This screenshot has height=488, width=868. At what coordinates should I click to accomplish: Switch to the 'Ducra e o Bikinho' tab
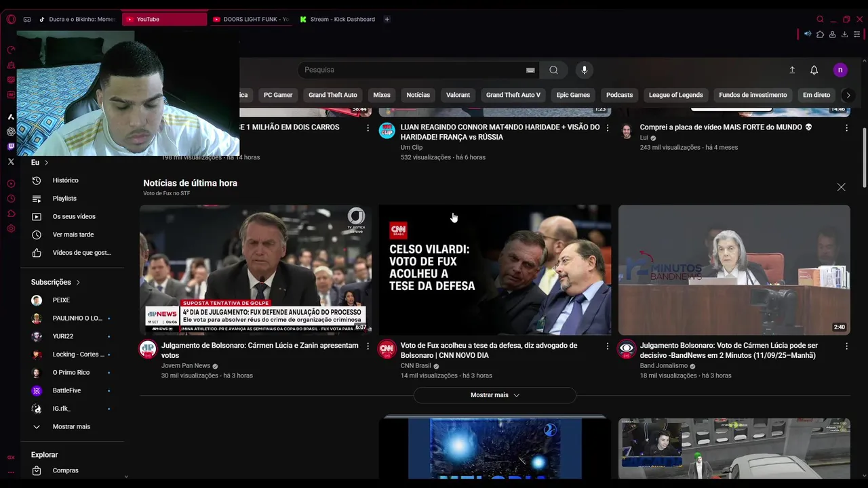point(77,19)
